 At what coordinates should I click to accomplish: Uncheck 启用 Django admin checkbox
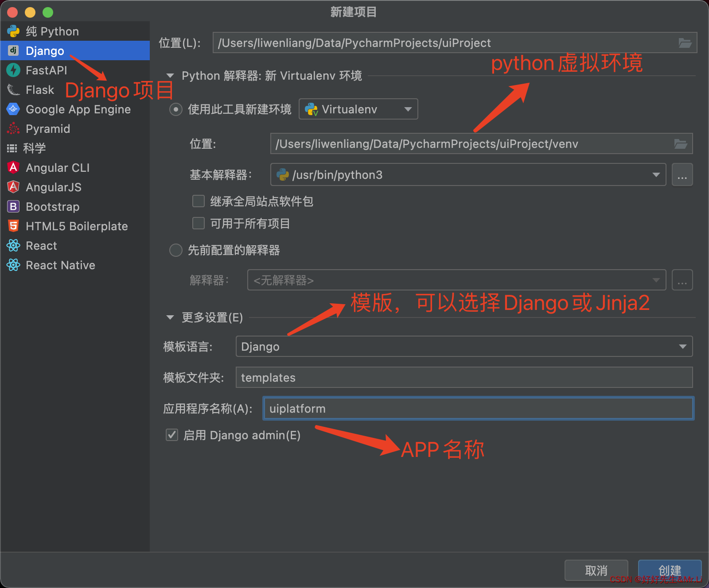[x=172, y=435]
